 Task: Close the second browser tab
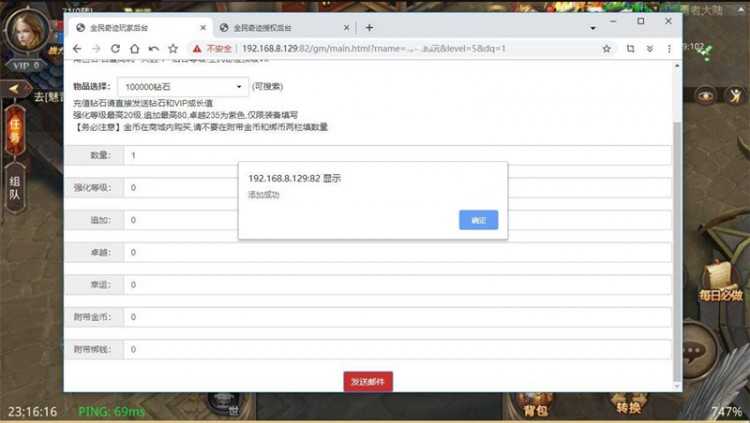point(346,28)
